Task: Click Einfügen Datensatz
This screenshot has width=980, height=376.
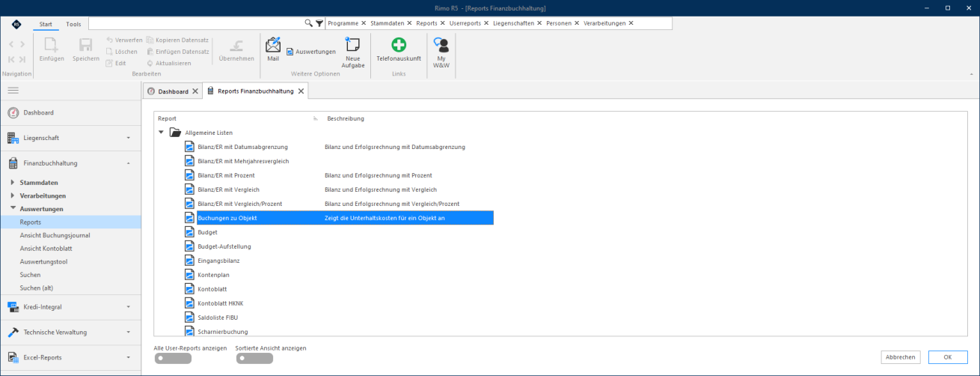Action: [x=177, y=52]
